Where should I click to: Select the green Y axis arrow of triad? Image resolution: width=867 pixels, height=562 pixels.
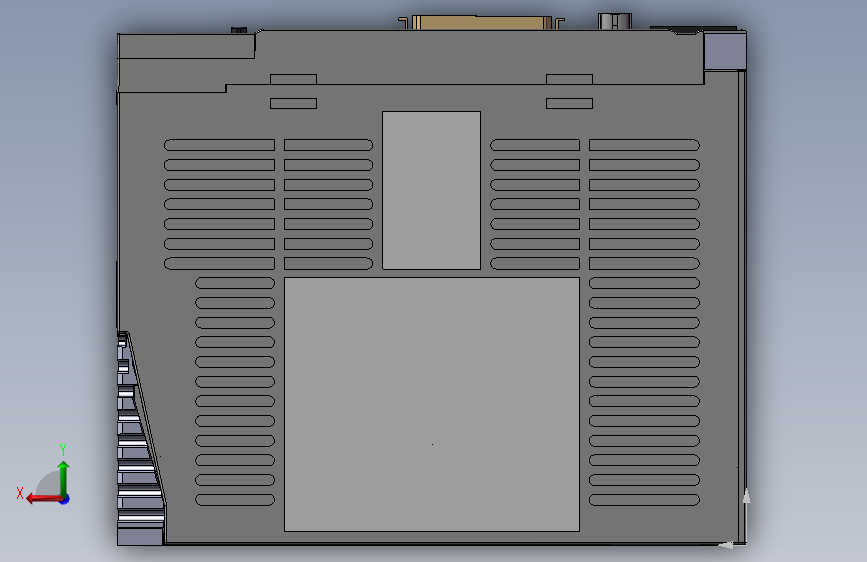[x=64, y=478]
